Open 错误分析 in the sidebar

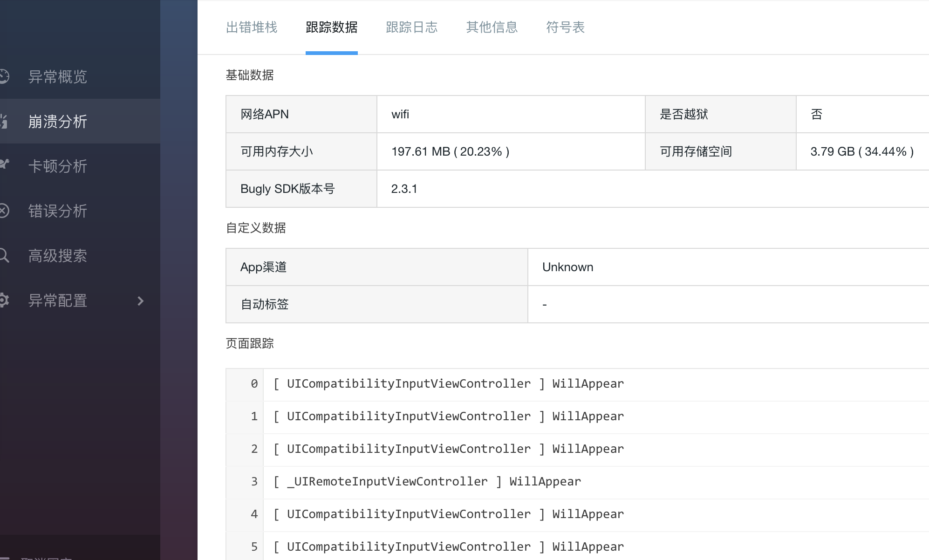[x=58, y=211]
